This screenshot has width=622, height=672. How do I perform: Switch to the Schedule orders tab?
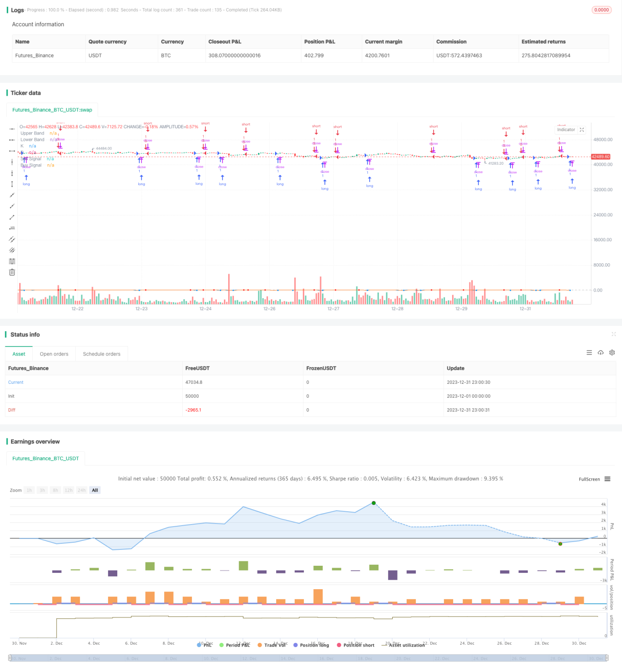click(x=101, y=354)
